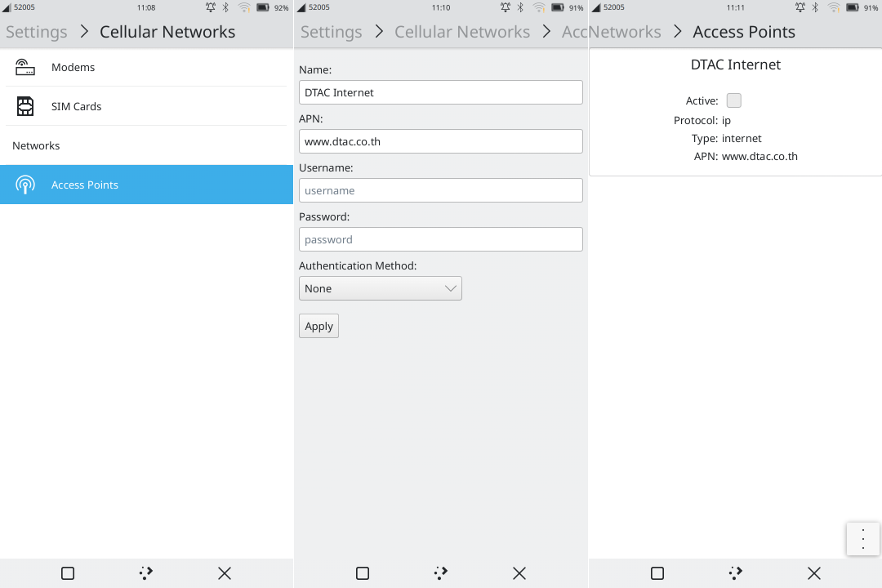
Task: Click the Name field containing DTAC Internet
Action: (x=440, y=92)
